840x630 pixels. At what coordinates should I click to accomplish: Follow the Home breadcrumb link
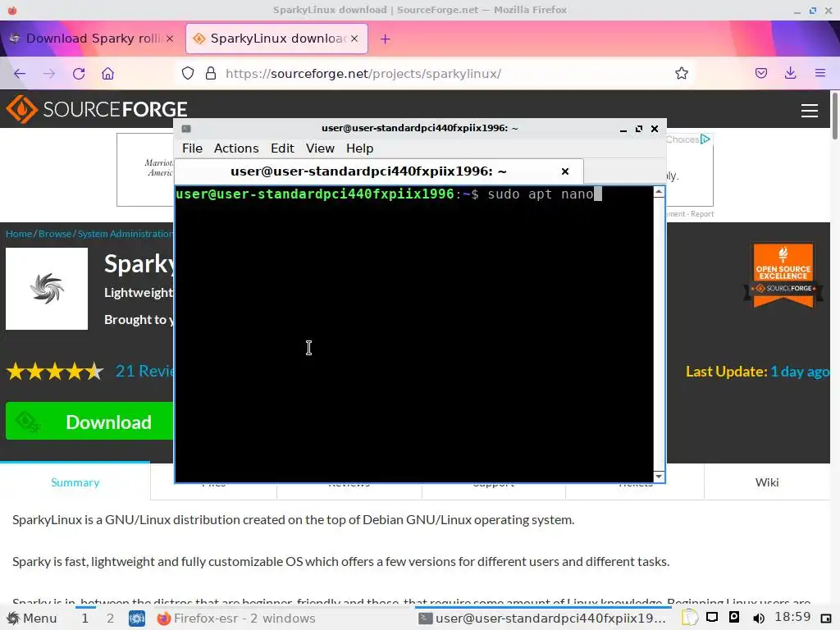coord(19,234)
